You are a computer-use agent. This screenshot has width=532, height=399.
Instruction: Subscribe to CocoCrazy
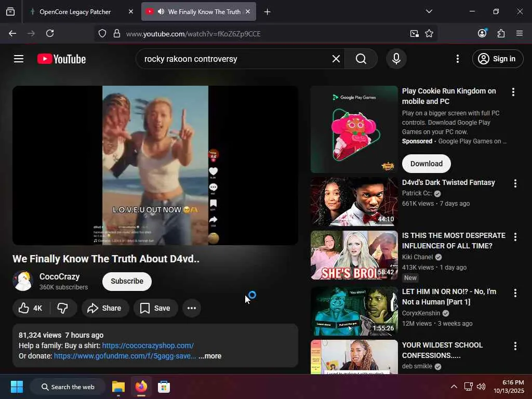[127, 281]
